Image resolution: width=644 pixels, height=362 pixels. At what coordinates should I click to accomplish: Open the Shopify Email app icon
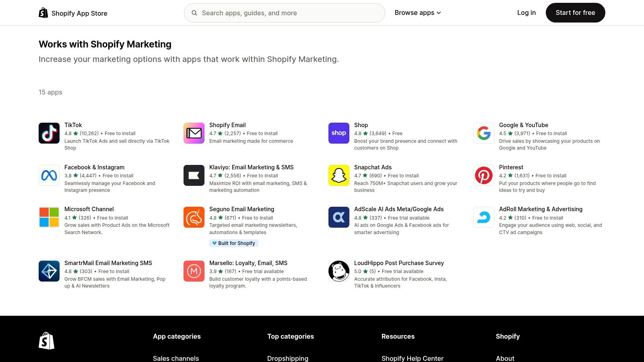[194, 133]
